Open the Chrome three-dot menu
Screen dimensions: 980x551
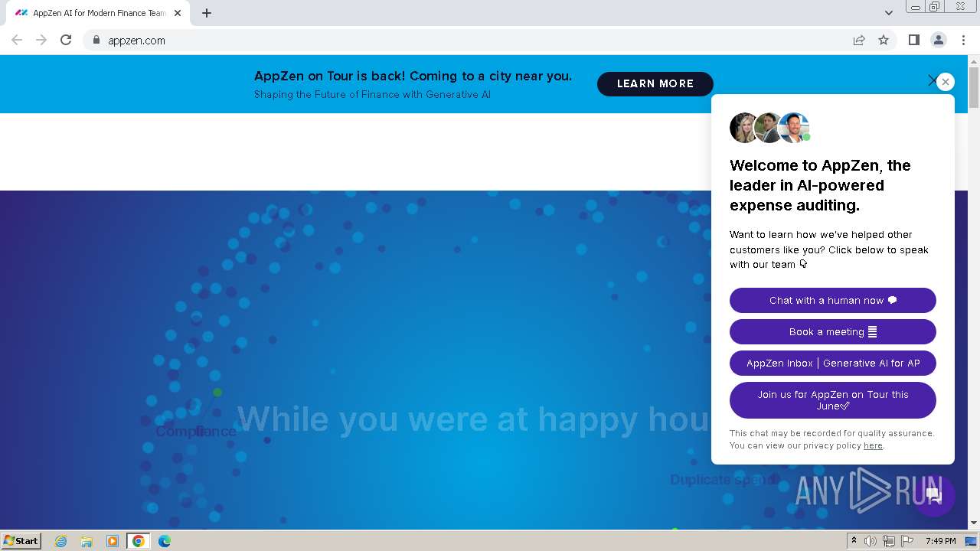point(962,40)
